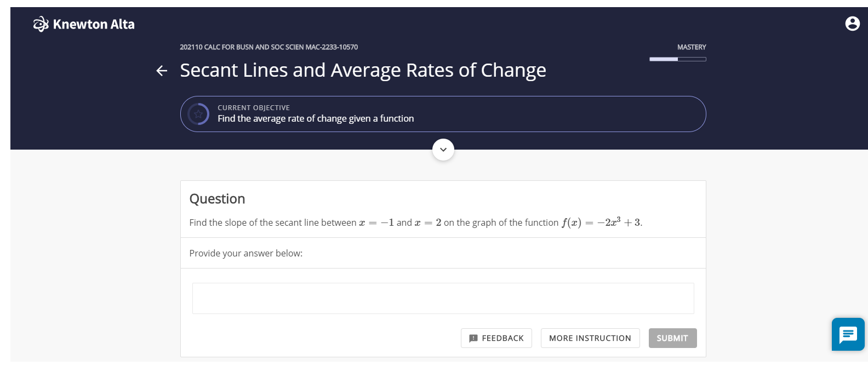Click the star objective progress icon
868x371 pixels.
[x=198, y=114]
